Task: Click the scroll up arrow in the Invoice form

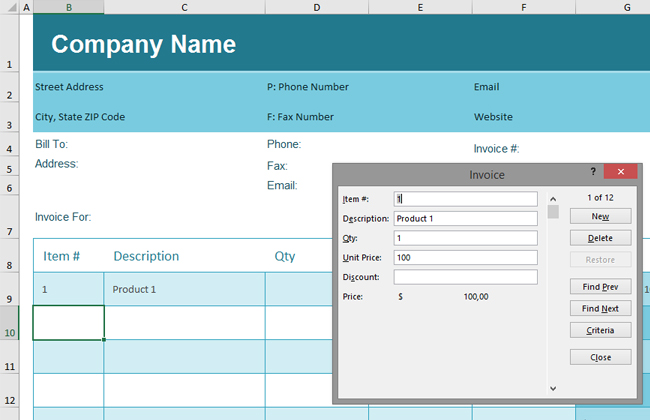Action: (553, 197)
